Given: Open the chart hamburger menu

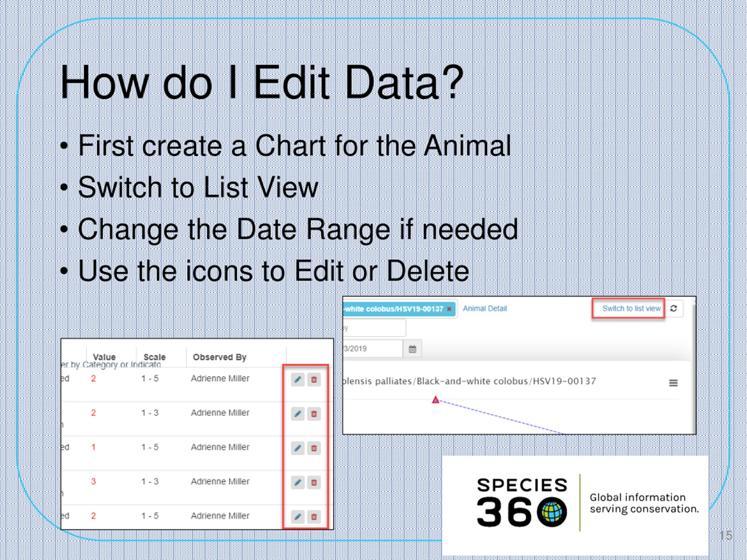Looking at the screenshot, I should (673, 383).
